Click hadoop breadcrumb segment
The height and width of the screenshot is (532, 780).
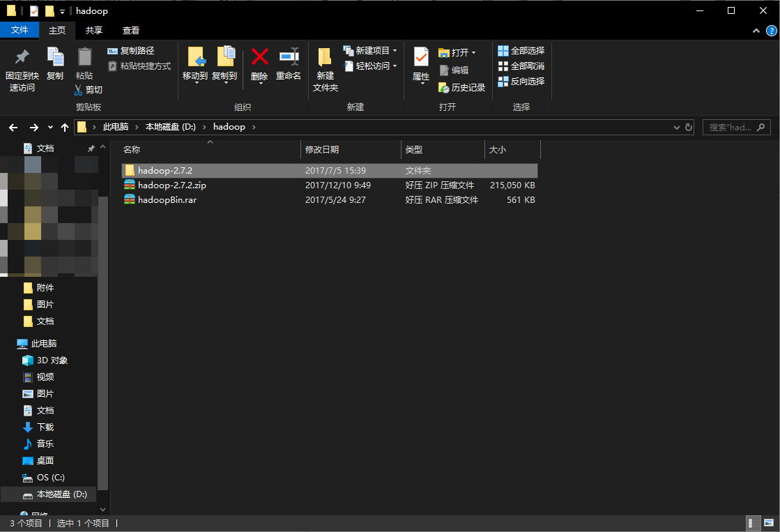coord(229,127)
